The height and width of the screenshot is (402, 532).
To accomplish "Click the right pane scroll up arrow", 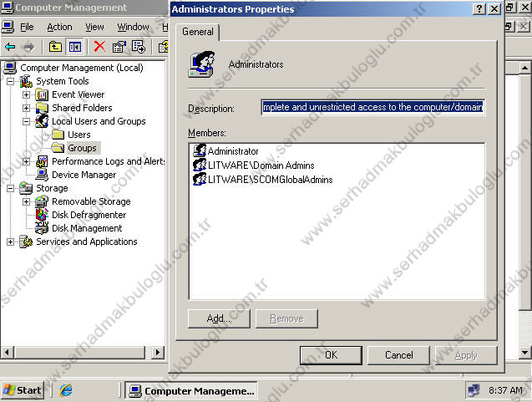I will tap(524, 68).
